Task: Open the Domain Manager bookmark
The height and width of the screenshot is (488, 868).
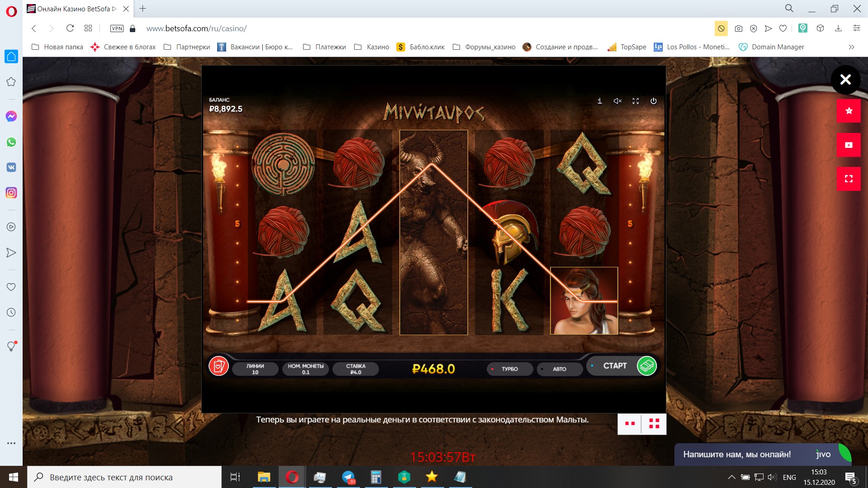Action: tap(772, 47)
